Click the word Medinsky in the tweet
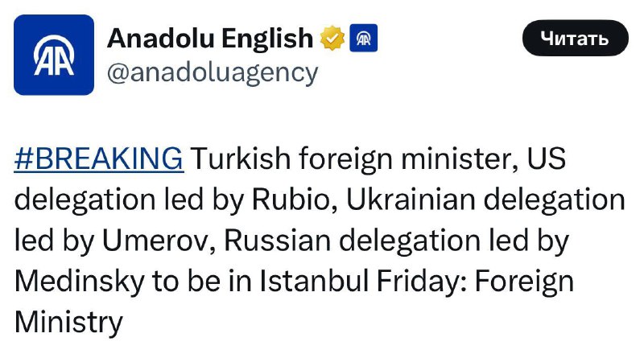This screenshot has width=644, height=358. (79, 282)
